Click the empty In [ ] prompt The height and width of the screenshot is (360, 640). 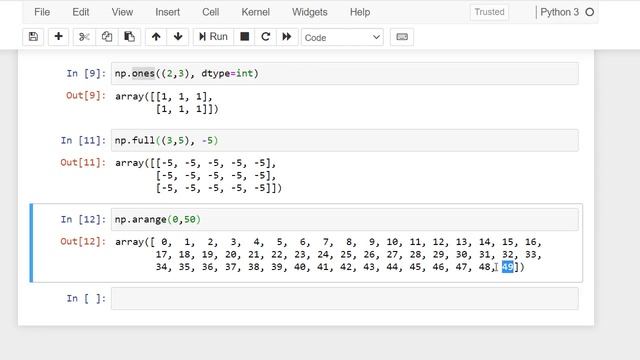(86, 298)
